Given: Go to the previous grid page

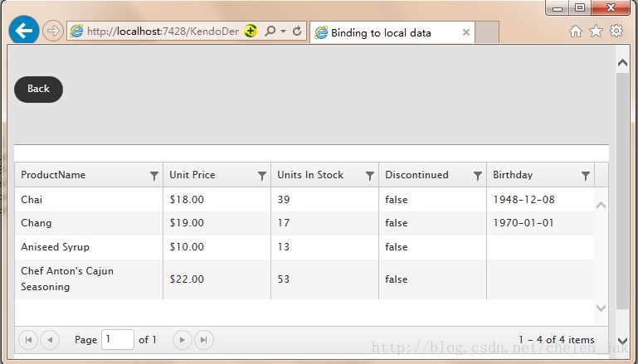Looking at the screenshot, I should [50, 340].
